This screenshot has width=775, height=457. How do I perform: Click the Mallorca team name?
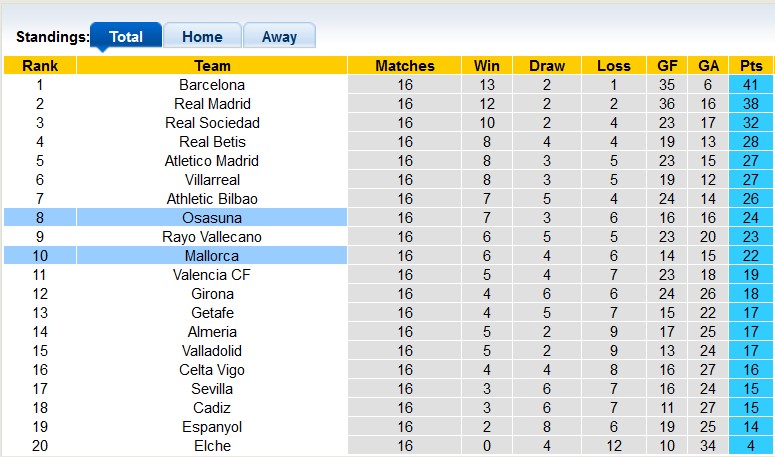(212, 256)
